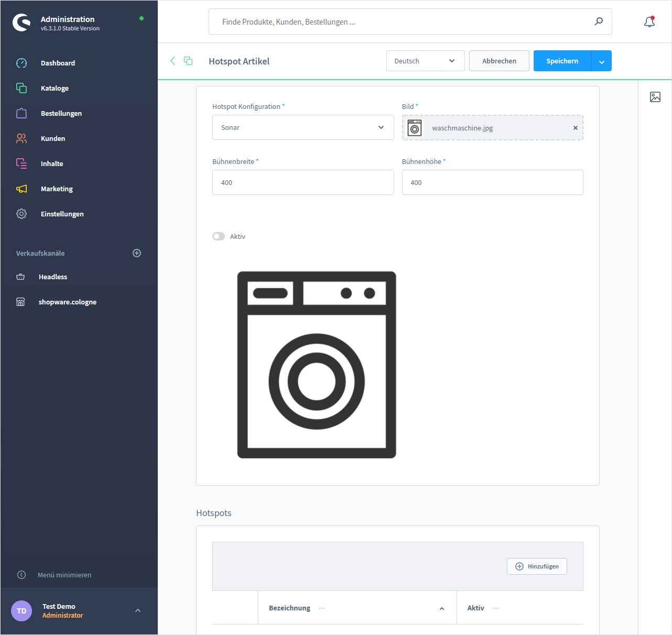Open the Hotspot Konfiguration Sonar dropdown
Screen dimensions: 672x635
303,127
